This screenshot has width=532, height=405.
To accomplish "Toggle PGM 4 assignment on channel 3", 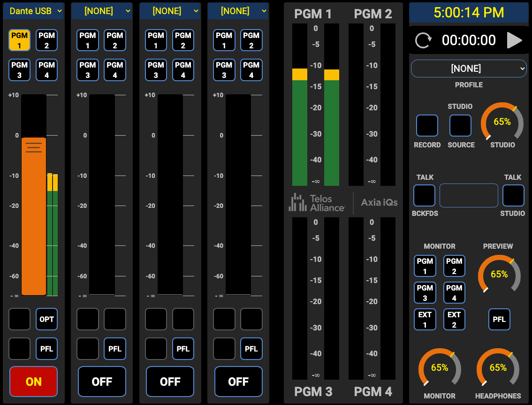I will tap(183, 70).
